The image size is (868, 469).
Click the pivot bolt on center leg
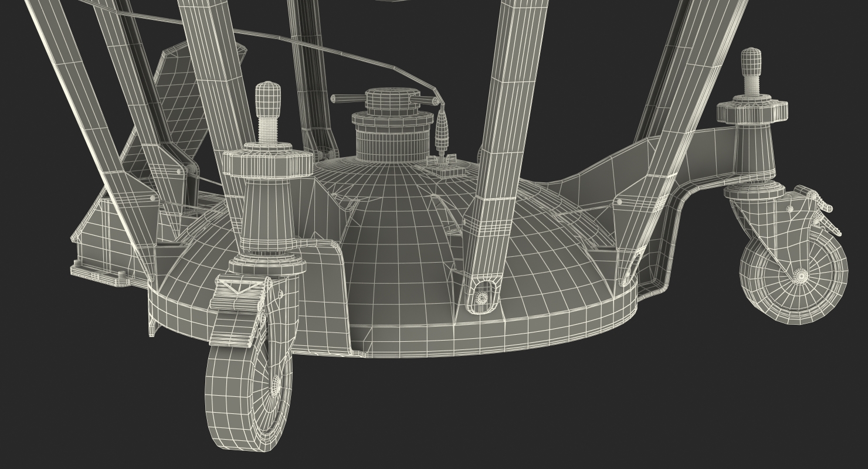[x=482, y=298]
